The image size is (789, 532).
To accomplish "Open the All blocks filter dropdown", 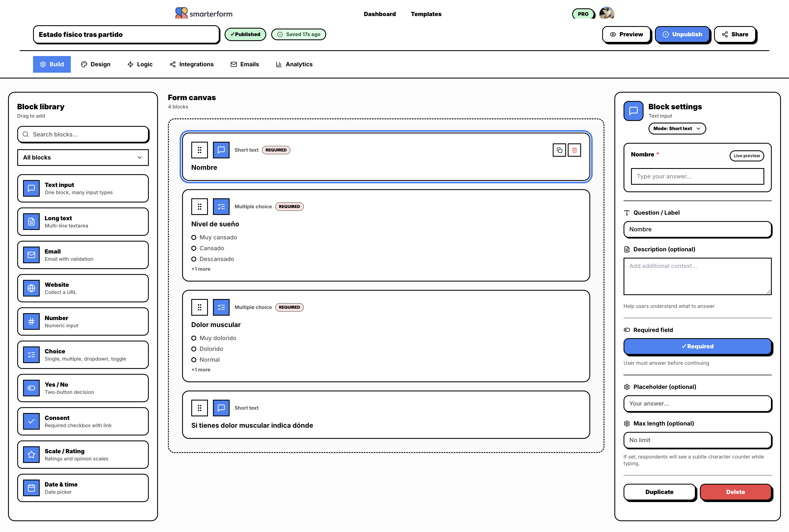I will click(x=82, y=158).
